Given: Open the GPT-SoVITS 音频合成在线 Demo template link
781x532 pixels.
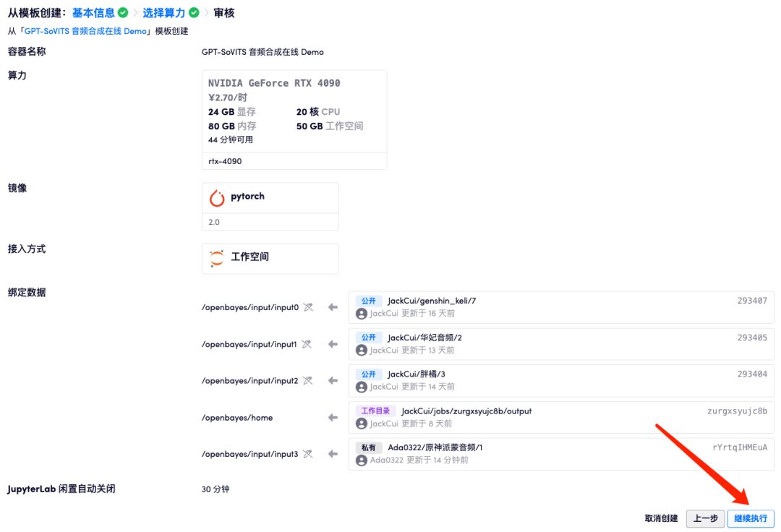Looking at the screenshot, I should 85,31.
